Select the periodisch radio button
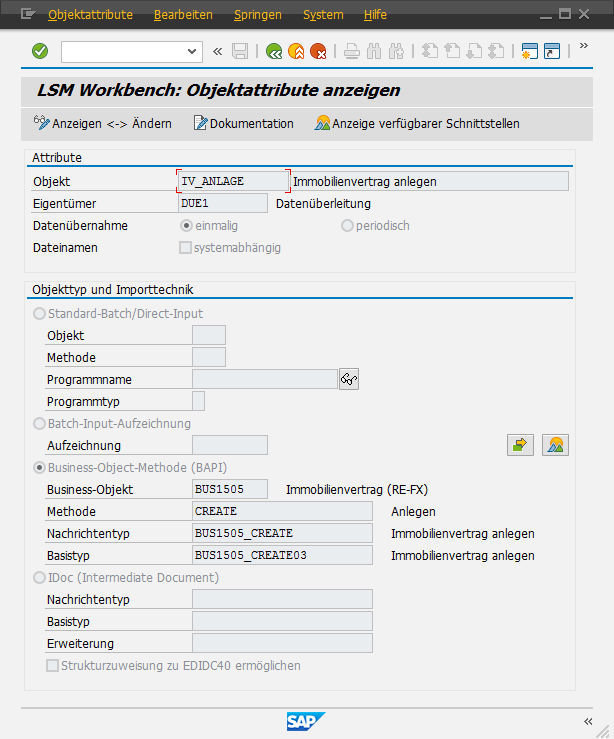Screen dimensions: 614x739 point(347,226)
